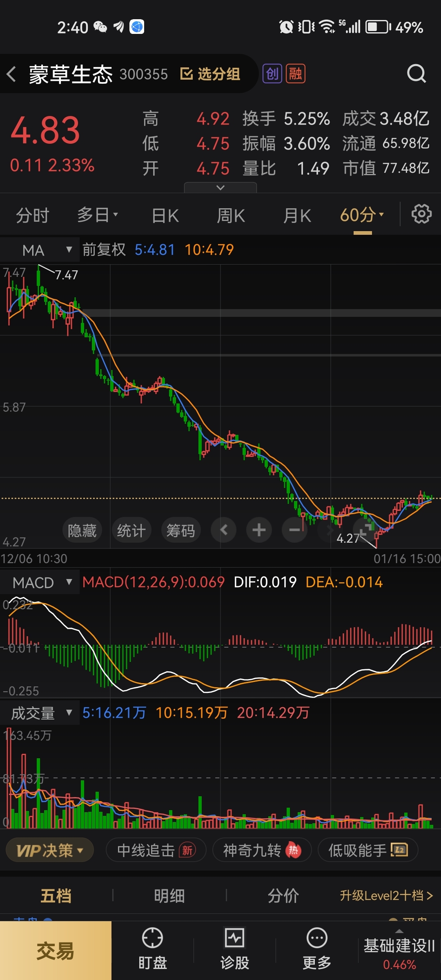Tap the 成交 3.48亿 volume value
Viewport: 441px width, 980px height.
pos(386,119)
